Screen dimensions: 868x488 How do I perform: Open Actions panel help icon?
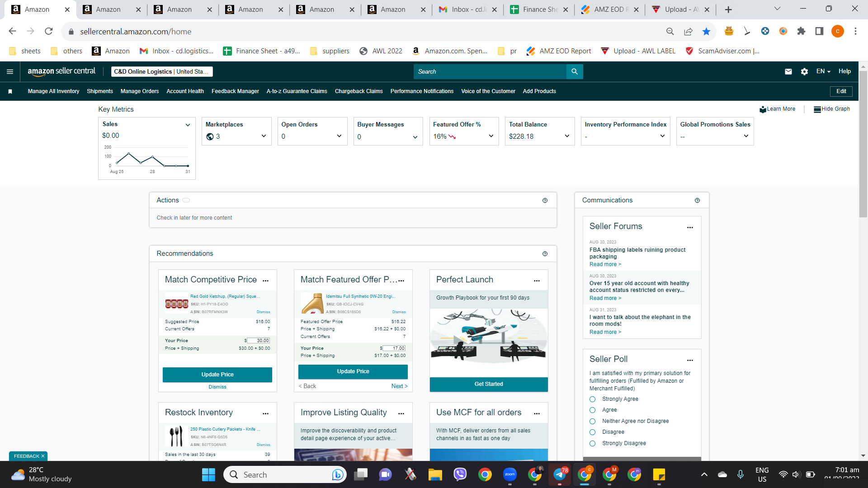545,200
